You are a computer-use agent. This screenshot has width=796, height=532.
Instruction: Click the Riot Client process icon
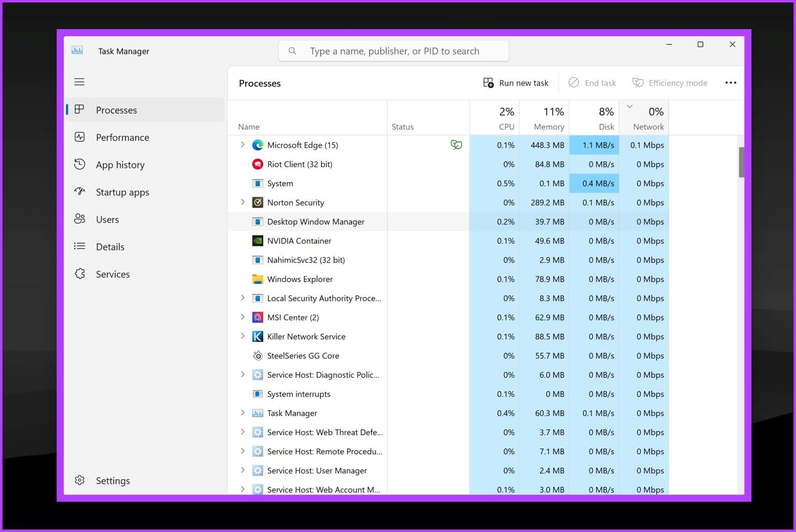pyautogui.click(x=258, y=164)
